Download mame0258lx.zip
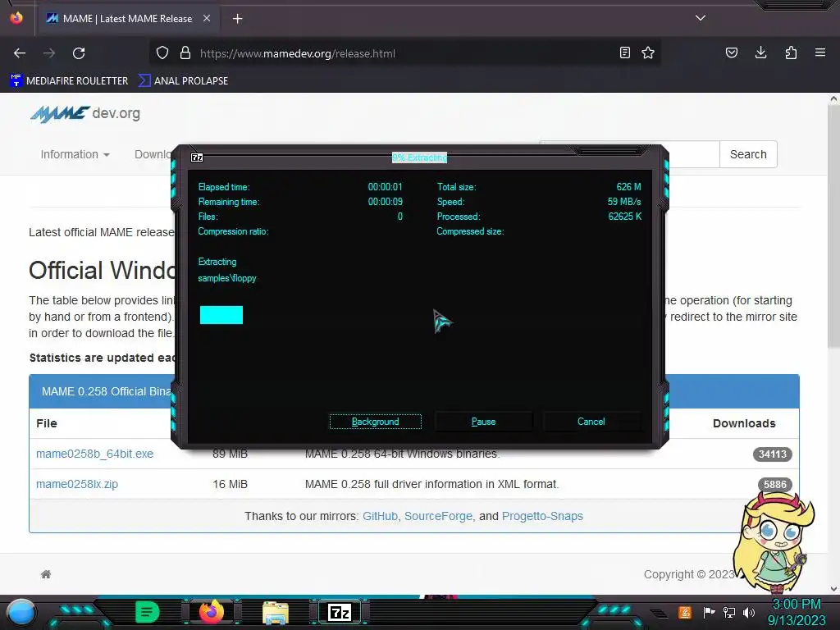 (77, 484)
